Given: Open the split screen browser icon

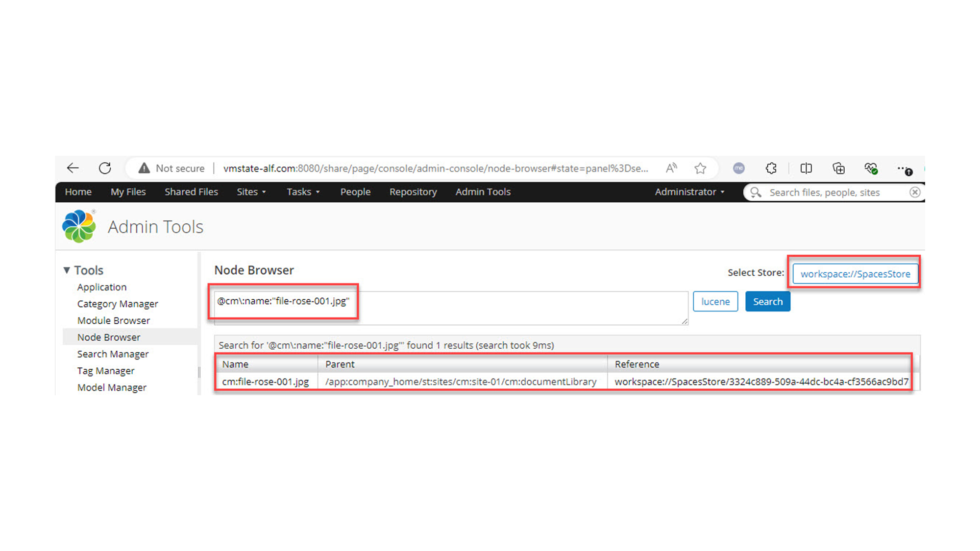Looking at the screenshot, I should 806,168.
